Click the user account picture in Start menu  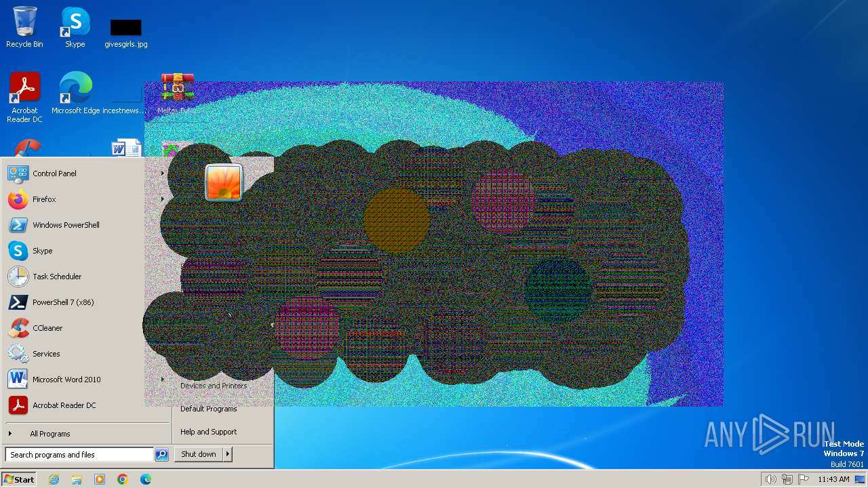tap(224, 182)
